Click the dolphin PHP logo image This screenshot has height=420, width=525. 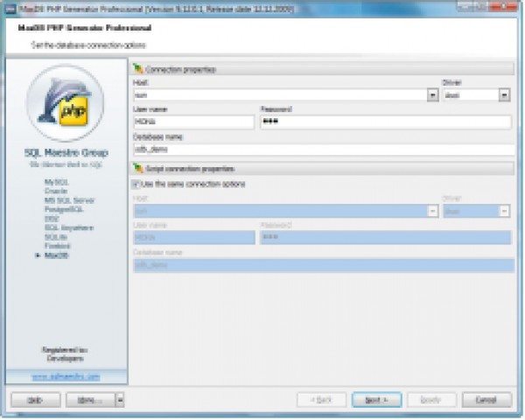pyautogui.click(x=66, y=103)
